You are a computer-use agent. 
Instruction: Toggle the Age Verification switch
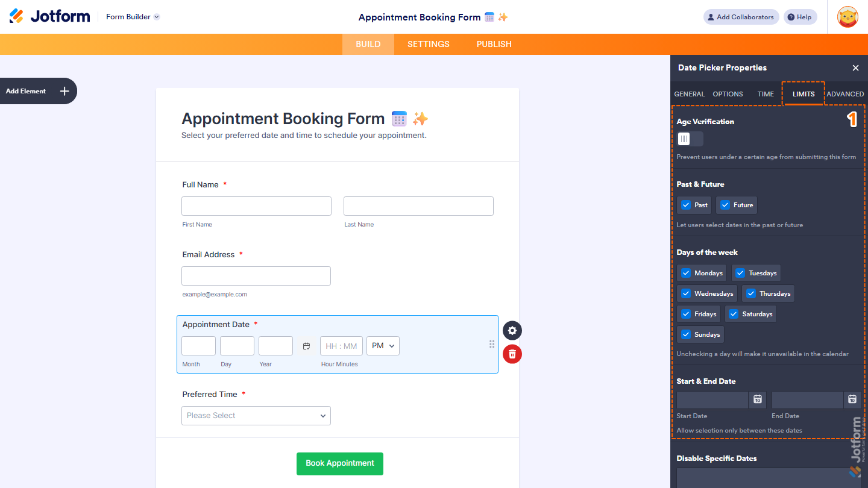690,139
